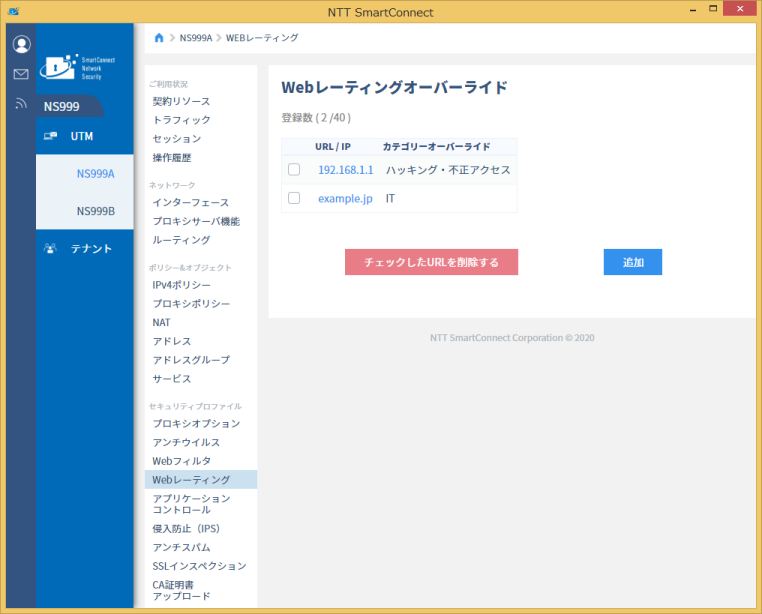This screenshot has height=614, width=762.
Task: Click the SmartConnect Network Security logo
Action: [x=78, y=67]
